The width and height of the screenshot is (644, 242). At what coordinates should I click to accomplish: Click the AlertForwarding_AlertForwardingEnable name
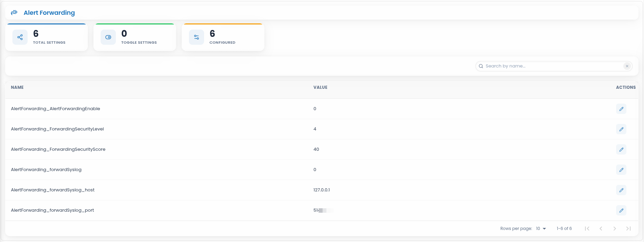pyautogui.click(x=56, y=109)
